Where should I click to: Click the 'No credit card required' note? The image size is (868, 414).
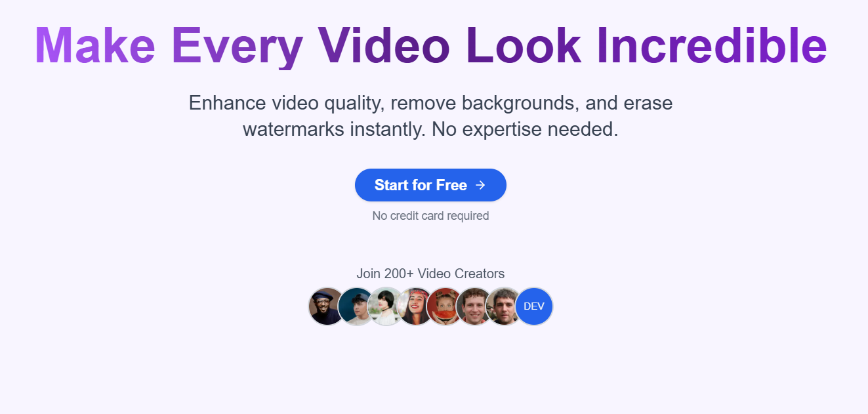pos(430,215)
